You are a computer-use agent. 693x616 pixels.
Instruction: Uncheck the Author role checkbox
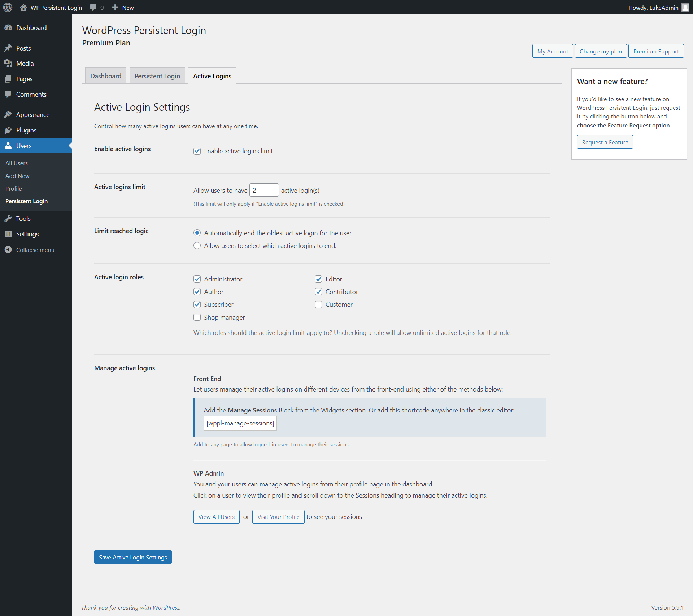click(197, 292)
